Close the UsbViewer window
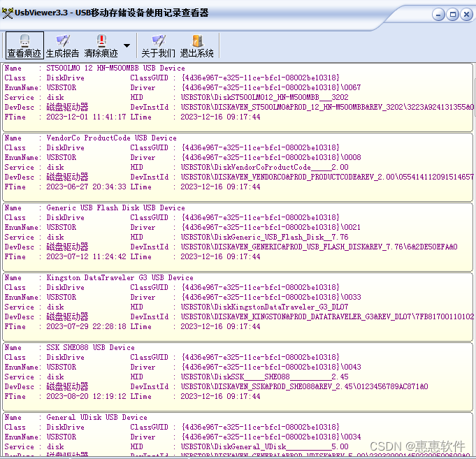Screen dimensions: 476x459 coord(467,15)
